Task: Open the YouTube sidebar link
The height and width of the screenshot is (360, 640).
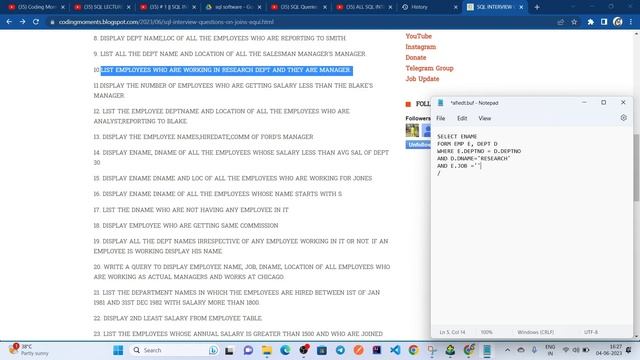Action: [418, 36]
